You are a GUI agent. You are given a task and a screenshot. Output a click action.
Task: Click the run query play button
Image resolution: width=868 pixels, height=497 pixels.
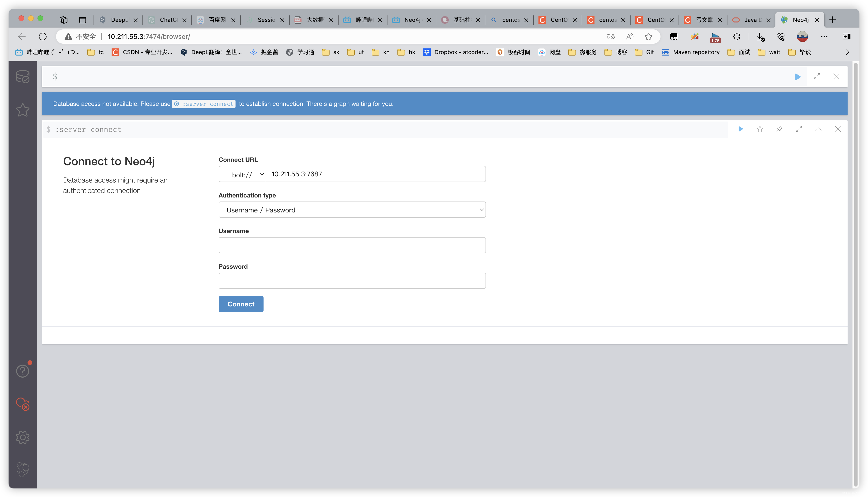pyautogui.click(x=798, y=76)
